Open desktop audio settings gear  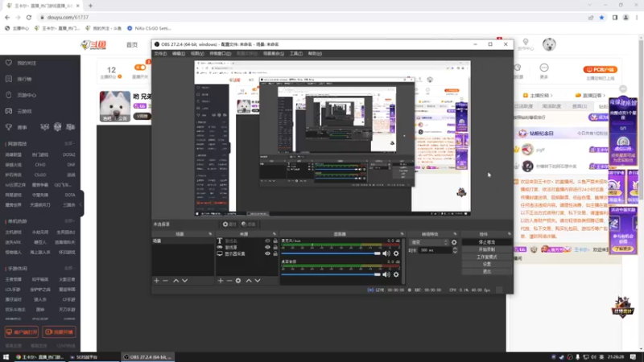click(396, 274)
